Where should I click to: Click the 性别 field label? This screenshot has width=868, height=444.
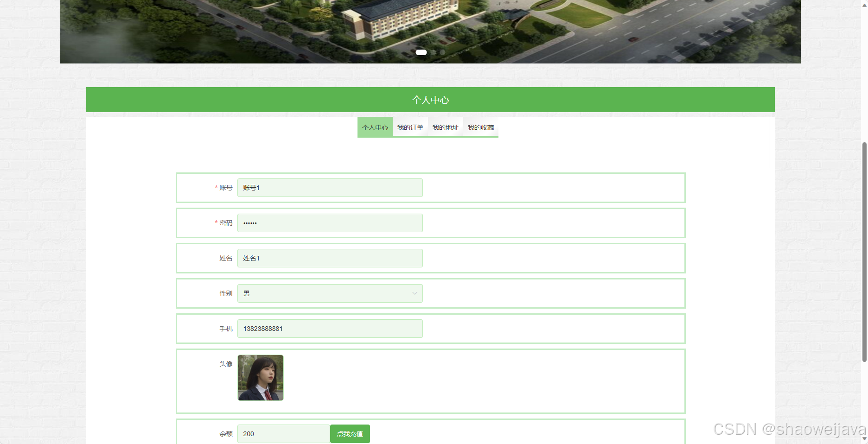tap(226, 293)
